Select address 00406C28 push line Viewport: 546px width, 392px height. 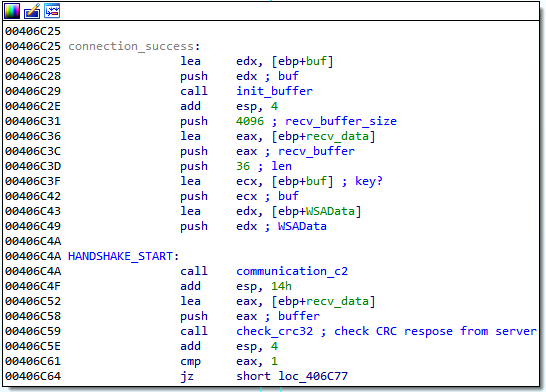pyautogui.click(x=33, y=76)
